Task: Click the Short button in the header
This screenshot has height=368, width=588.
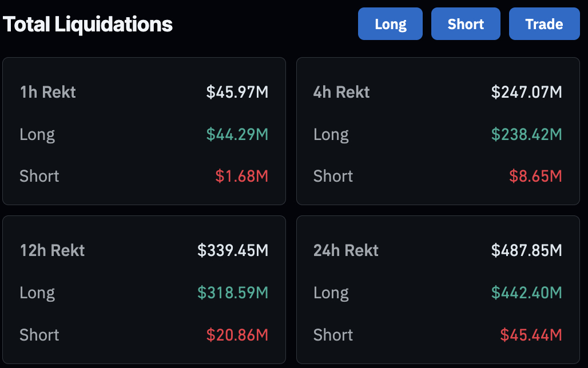Action: pyautogui.click(x=466, y=23)
